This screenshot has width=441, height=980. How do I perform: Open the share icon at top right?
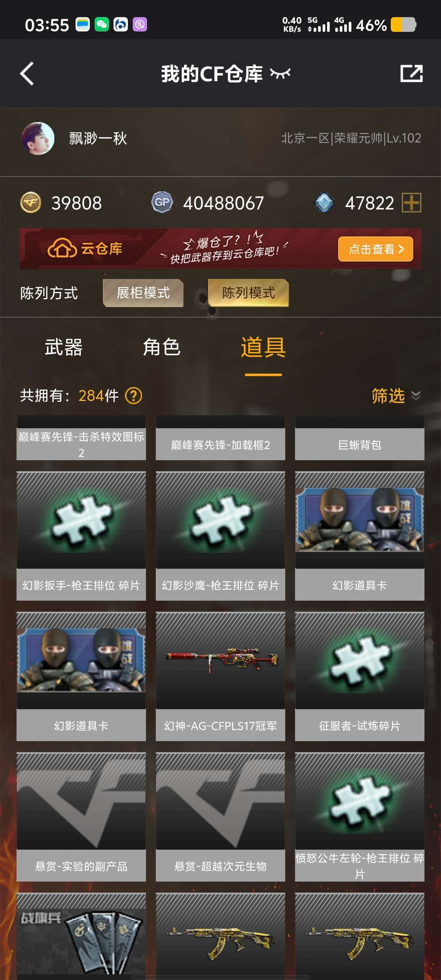411,73
